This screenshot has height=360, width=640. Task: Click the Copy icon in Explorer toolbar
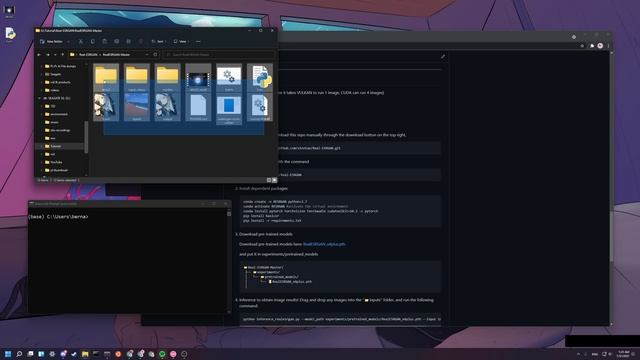click(93, 42)
